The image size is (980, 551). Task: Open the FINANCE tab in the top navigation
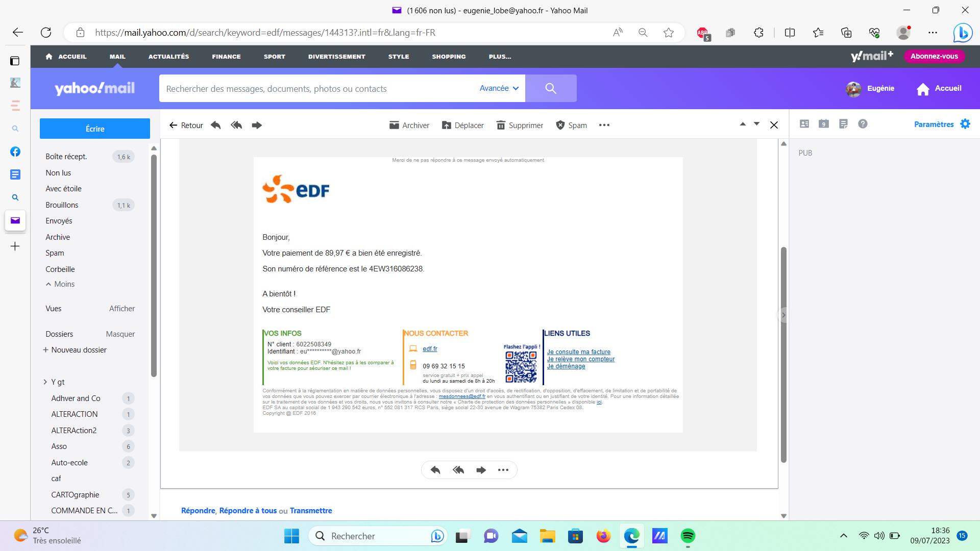tap(226, 57)
